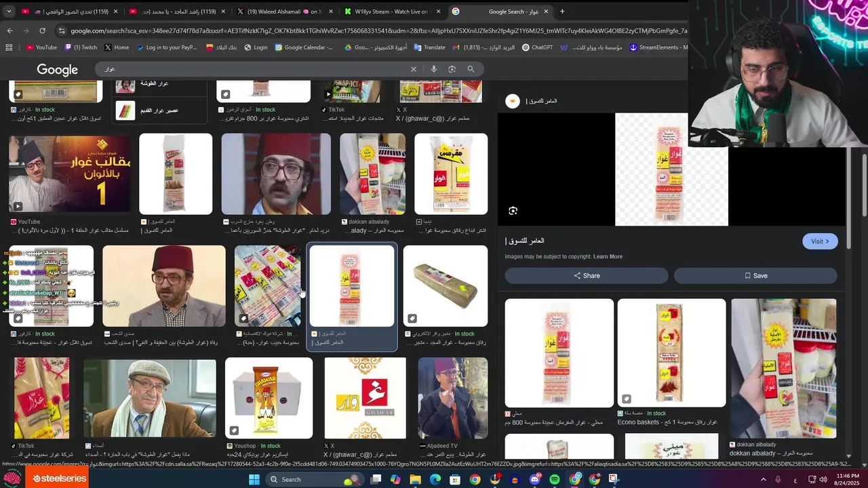Screen dimensions: 868x488
Task: Click the Google search input field
Action: [x=254, y=69]
